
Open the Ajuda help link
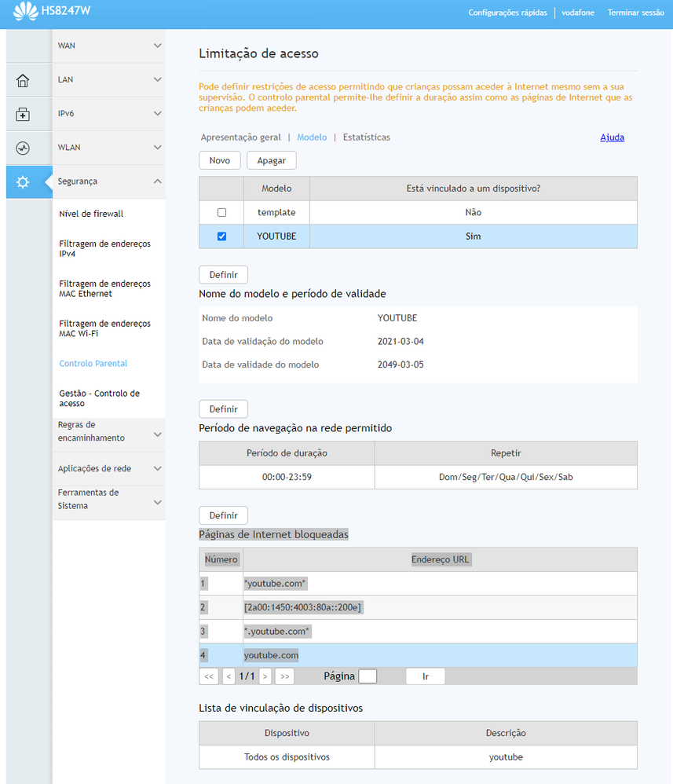click(612, 137)
